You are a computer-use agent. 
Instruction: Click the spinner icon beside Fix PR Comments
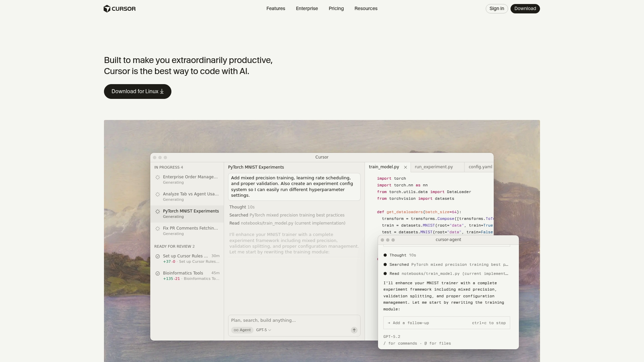[x=158, y=229]
